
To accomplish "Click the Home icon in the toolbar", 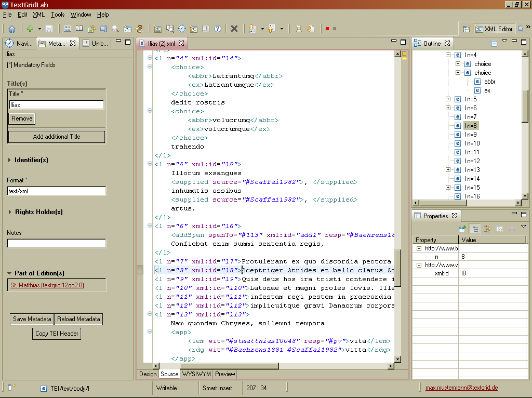I will [11, 29].
